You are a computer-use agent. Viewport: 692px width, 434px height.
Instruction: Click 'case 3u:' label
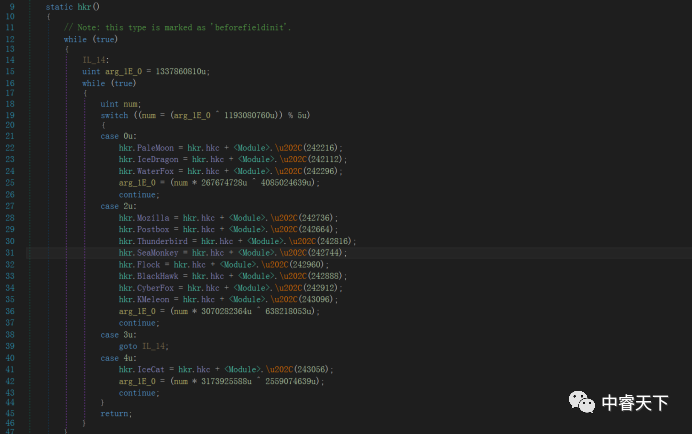coord(118,335)
